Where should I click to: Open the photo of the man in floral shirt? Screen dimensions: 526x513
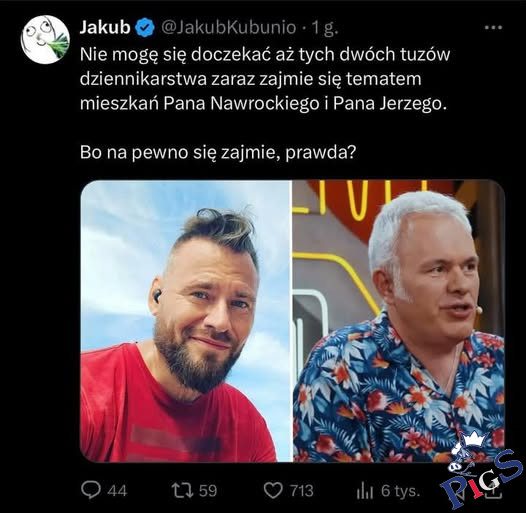click(x=399, y=321)
